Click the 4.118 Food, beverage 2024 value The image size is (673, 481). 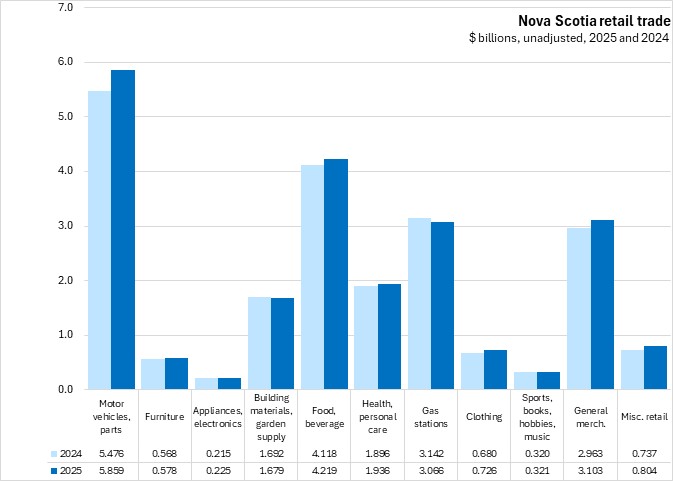click(324, 453)
